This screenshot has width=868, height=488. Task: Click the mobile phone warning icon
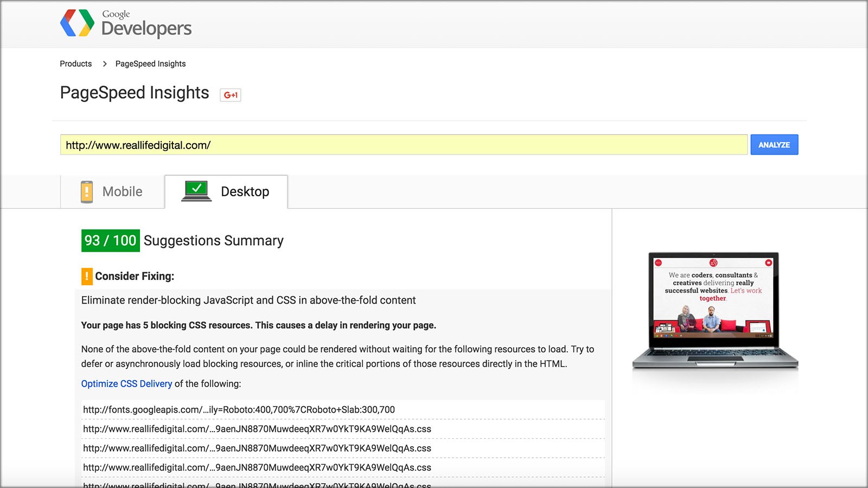click(87, 192)
